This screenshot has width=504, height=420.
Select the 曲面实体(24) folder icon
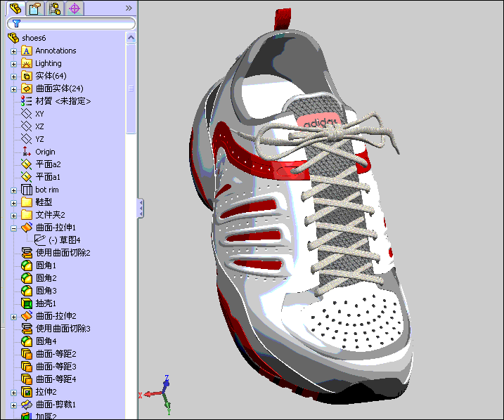pos(26,88)
